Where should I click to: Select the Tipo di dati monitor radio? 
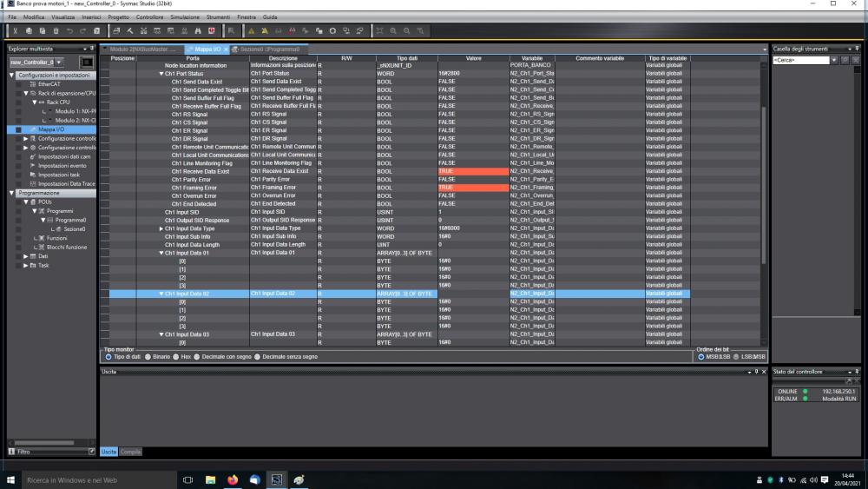click(108, 357)
